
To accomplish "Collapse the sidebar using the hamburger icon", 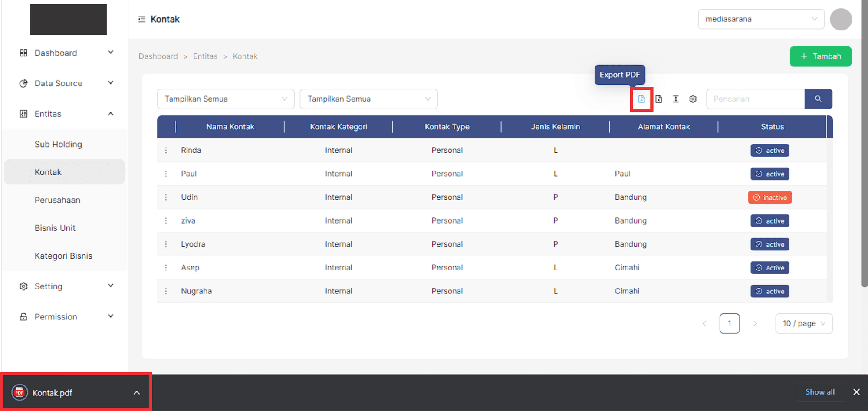I will [x=141, y=19].
